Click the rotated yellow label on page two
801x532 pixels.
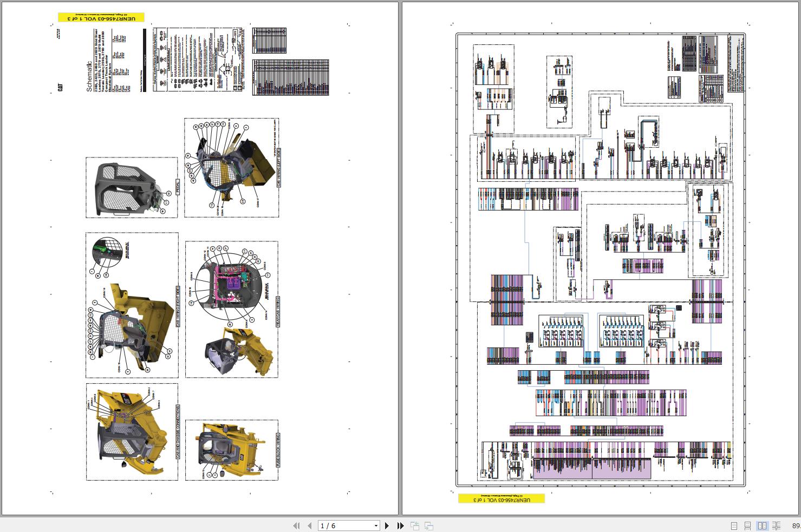[x=503, y=498]
